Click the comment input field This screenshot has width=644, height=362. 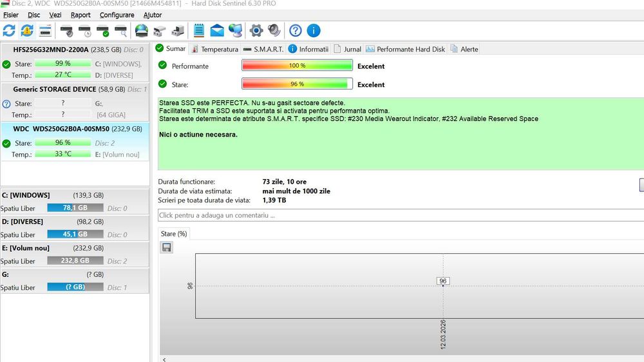(x=401, y=215)
